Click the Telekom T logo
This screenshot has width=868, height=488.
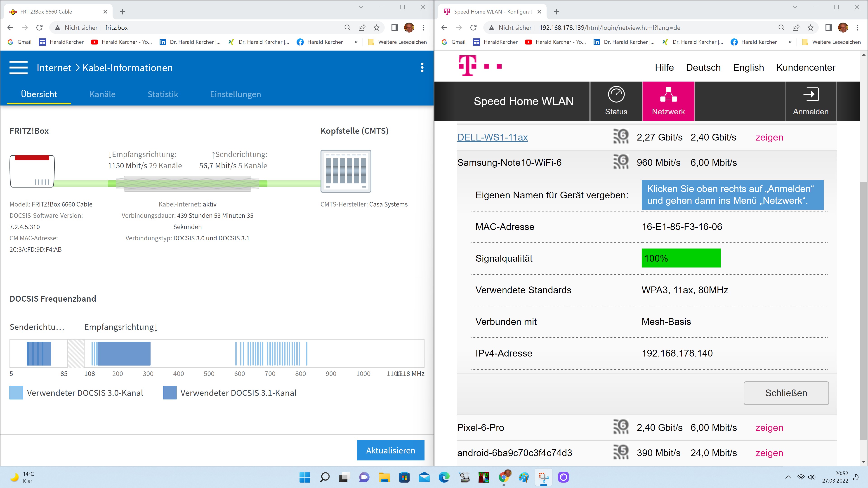468,66
